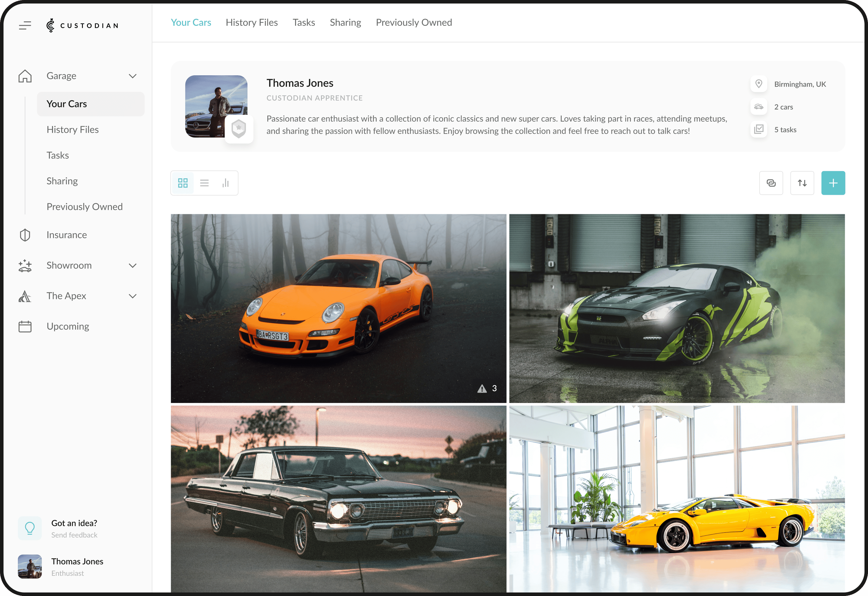
Task: Click the share link icon above the car grid
Action: point(771,183)
